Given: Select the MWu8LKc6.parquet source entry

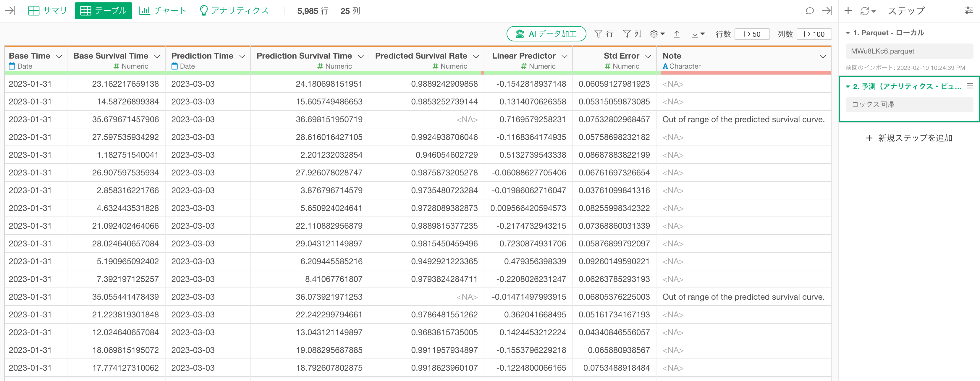Looking at the screenshot, I should (x=909, y=51).
